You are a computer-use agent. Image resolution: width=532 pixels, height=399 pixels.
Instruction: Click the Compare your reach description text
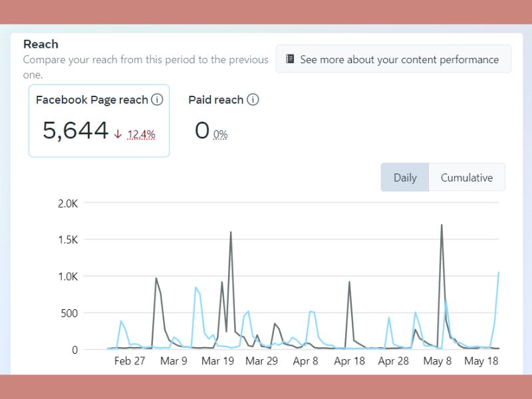[x=146, y=67]
